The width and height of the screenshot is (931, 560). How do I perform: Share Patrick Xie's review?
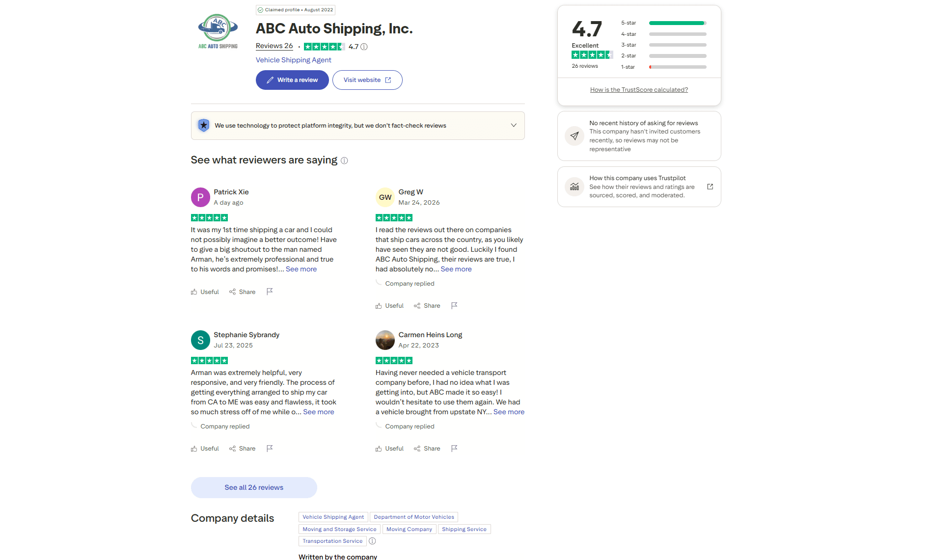pyautogui.click(x=242, y=292)
